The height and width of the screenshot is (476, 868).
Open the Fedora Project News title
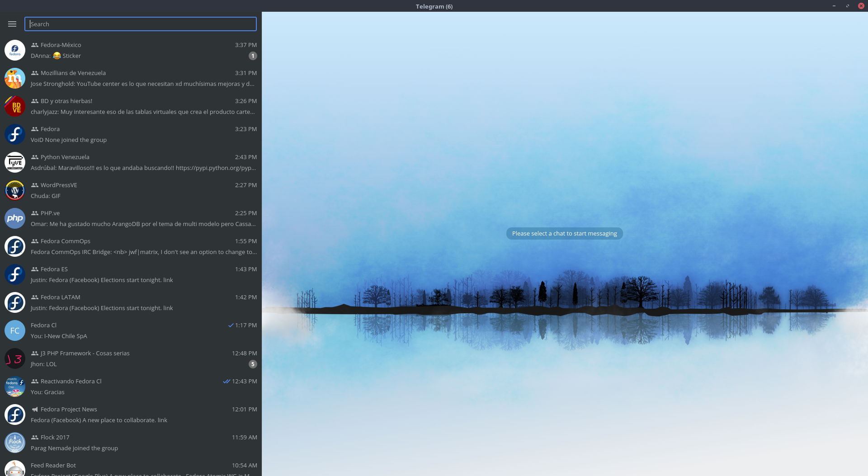point(69,409)
